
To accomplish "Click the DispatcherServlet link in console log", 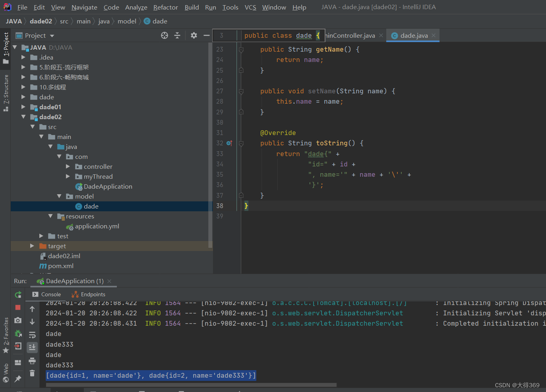I will point(337,313).
